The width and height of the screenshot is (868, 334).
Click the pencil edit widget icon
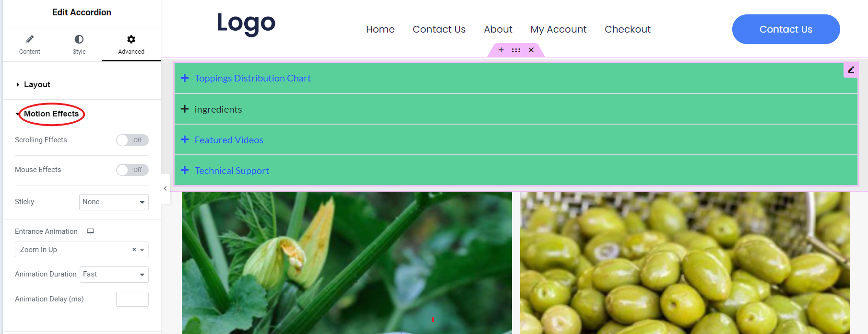point(851,70)
